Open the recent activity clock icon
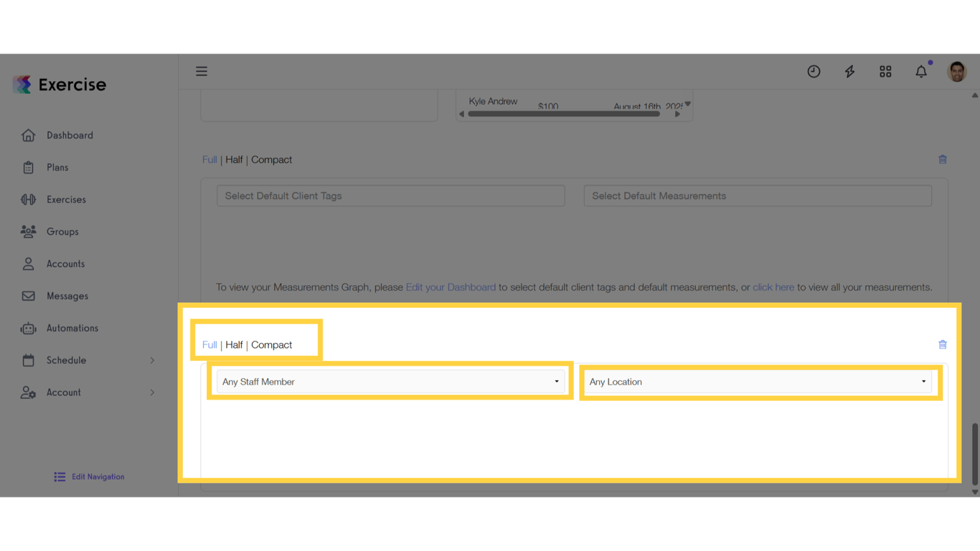 click(814, 71)
